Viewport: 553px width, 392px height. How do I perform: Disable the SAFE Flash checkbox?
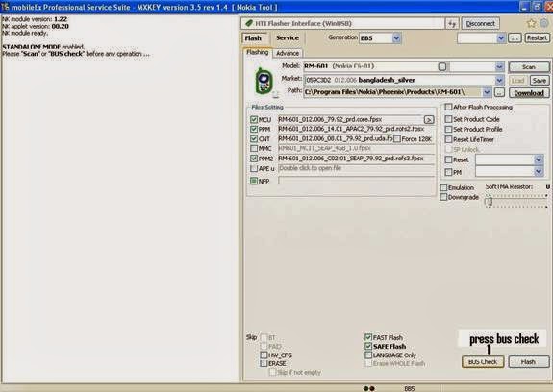tap(368, 346)
